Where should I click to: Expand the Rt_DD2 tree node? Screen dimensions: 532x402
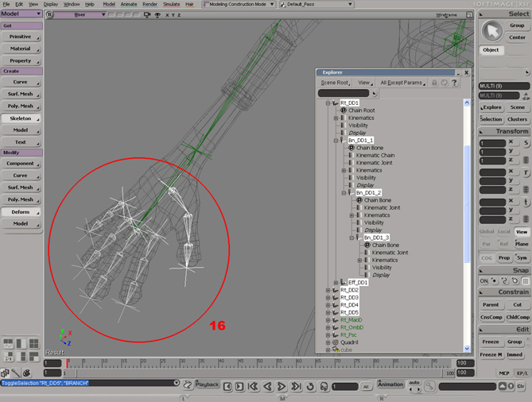point(328,290)
